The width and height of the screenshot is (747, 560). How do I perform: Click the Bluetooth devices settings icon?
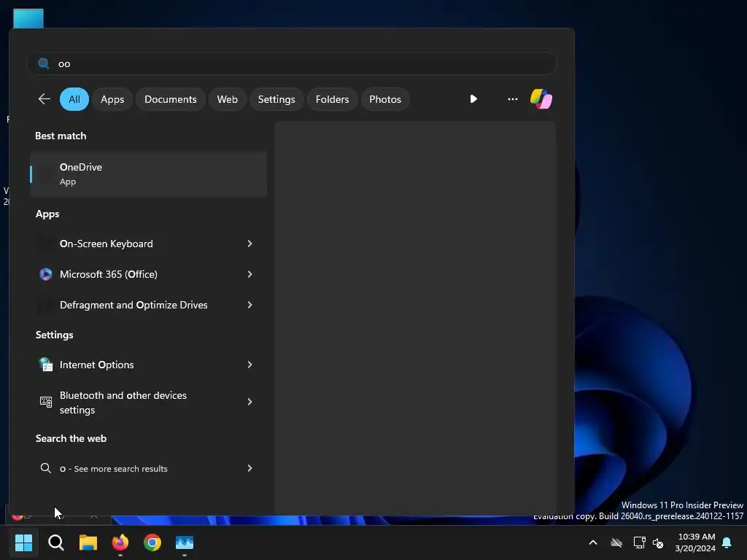[x=46, y=402]
